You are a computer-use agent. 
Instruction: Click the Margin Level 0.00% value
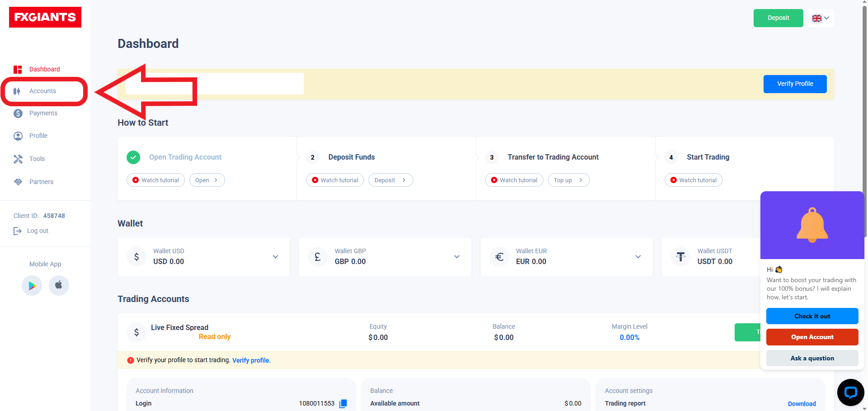click(x=629, y=337)
